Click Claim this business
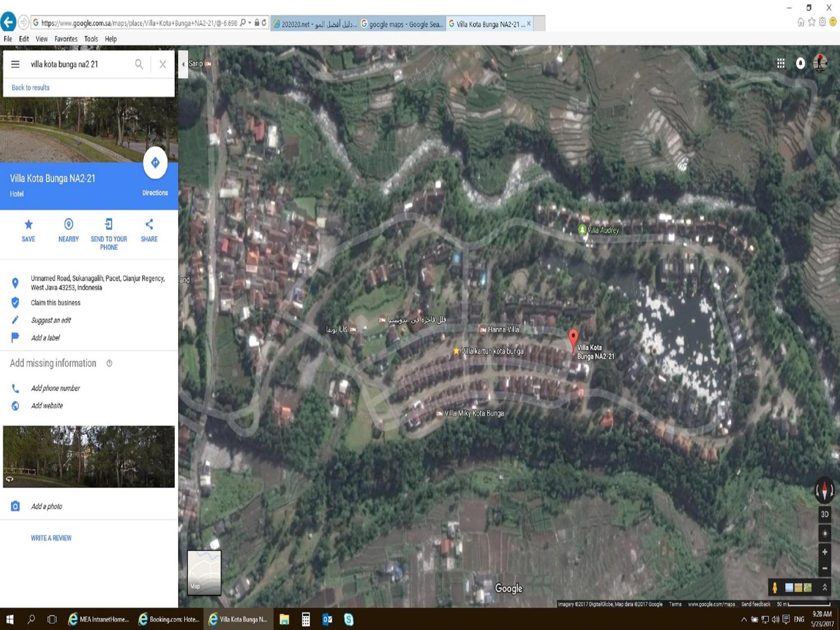Image resolution: width=840 pixels, height=630 pixels. 56,303
